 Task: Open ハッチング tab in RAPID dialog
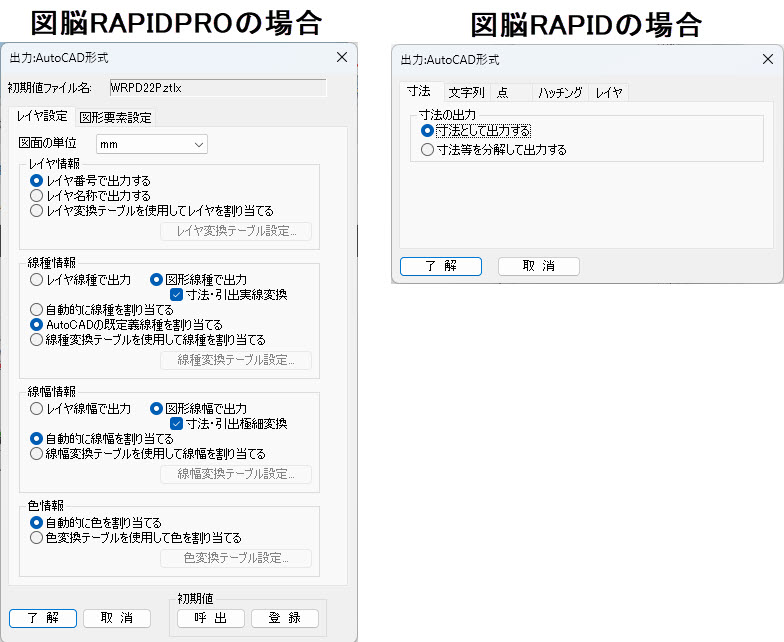[x=560, y=92]
